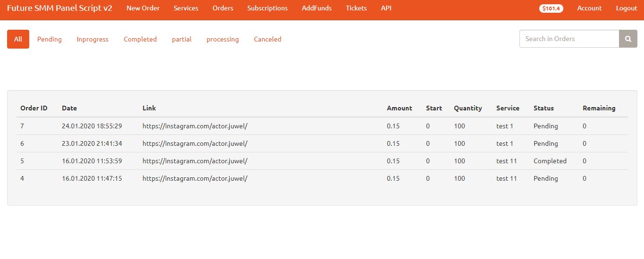
Task: Click the search magnifier icon button
Action: point(628,39)
